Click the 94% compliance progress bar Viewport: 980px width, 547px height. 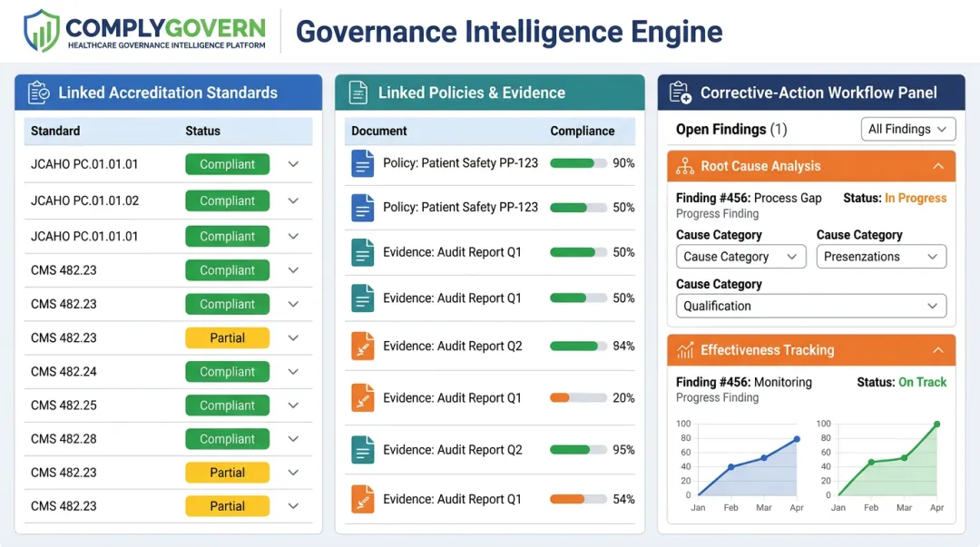(578, 347)
